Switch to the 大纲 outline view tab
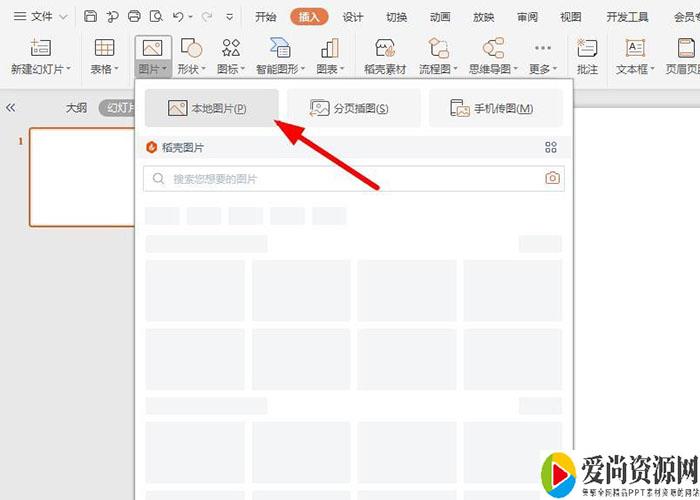 coord(77,108)
